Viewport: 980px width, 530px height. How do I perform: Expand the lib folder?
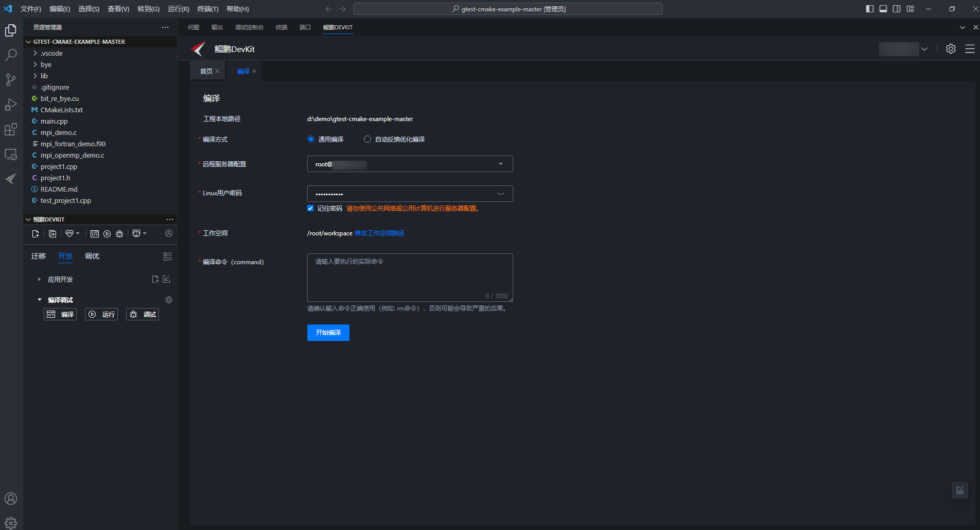click(35, 76)
